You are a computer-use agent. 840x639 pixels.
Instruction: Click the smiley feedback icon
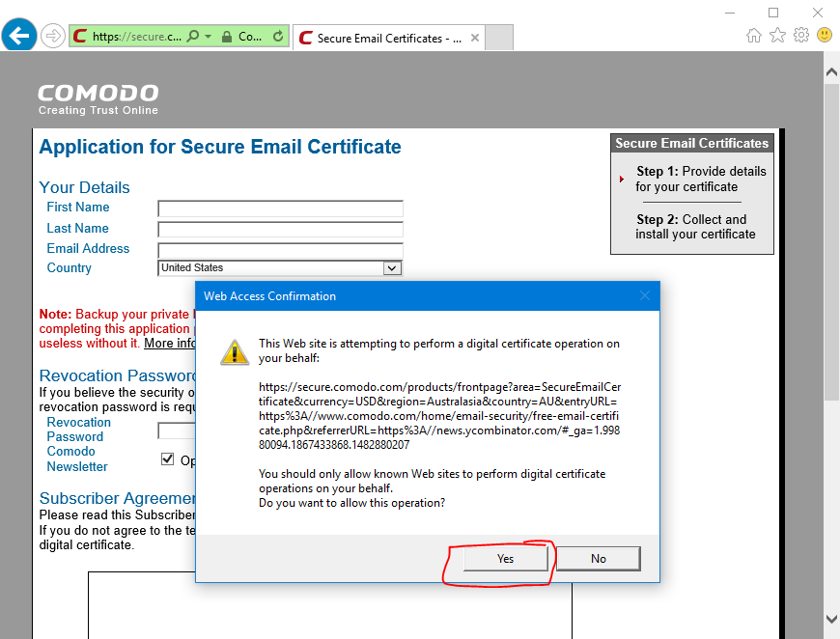825,36
